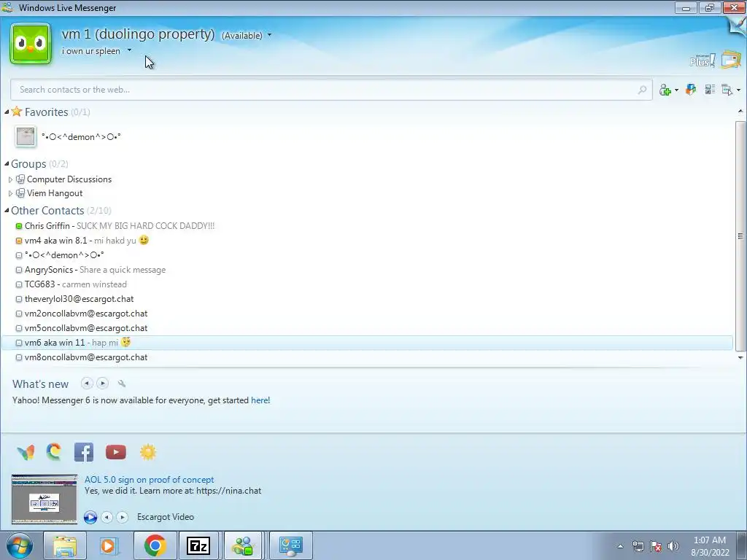747x560 pixels.
Task: Click the contact list scroll up arrow
Action: point(740,112)
